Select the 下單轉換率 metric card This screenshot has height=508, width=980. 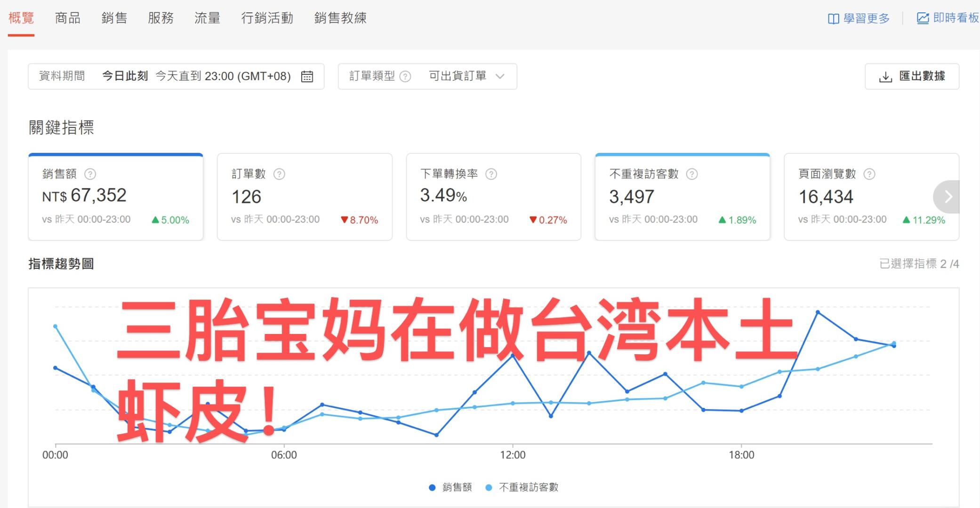494,197
